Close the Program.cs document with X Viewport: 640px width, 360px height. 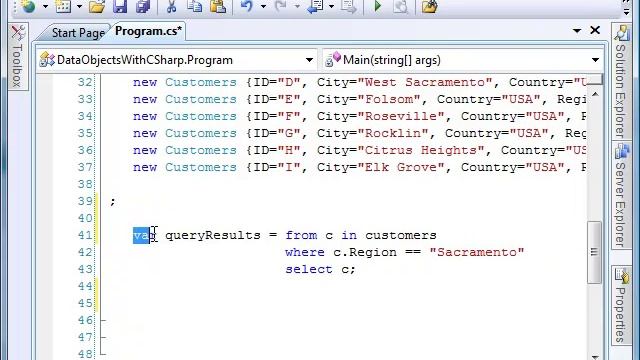click(x=595, y=30)
